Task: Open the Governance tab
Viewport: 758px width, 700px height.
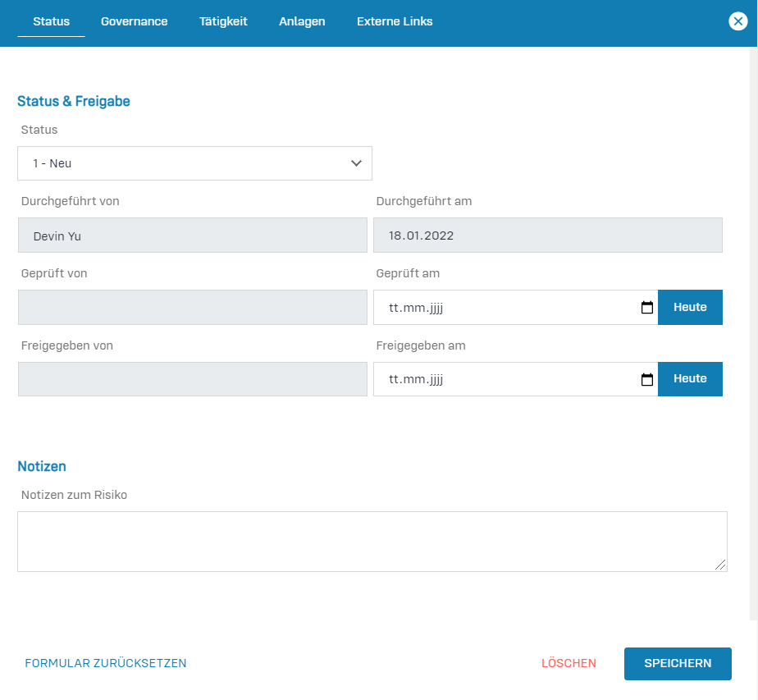Action: pos(134,22)
